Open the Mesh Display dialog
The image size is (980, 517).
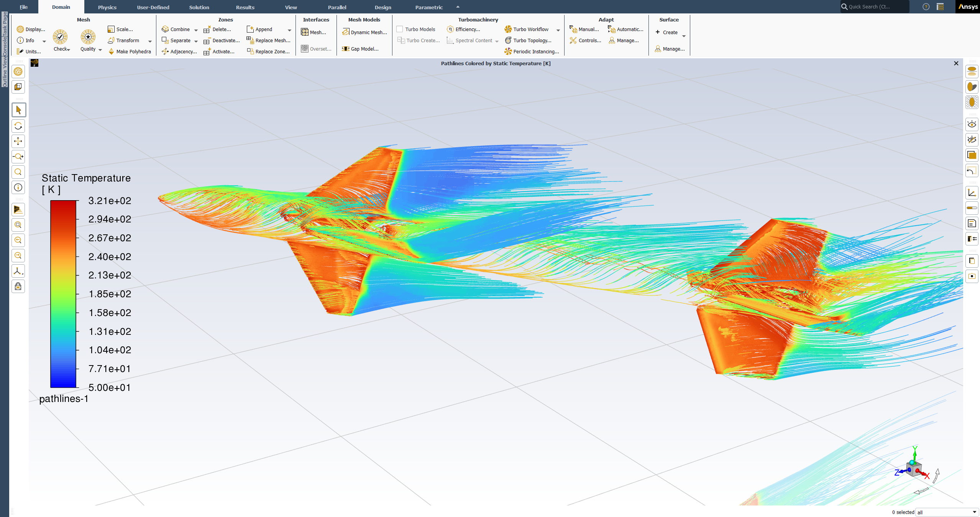click(x=31, y=29)
